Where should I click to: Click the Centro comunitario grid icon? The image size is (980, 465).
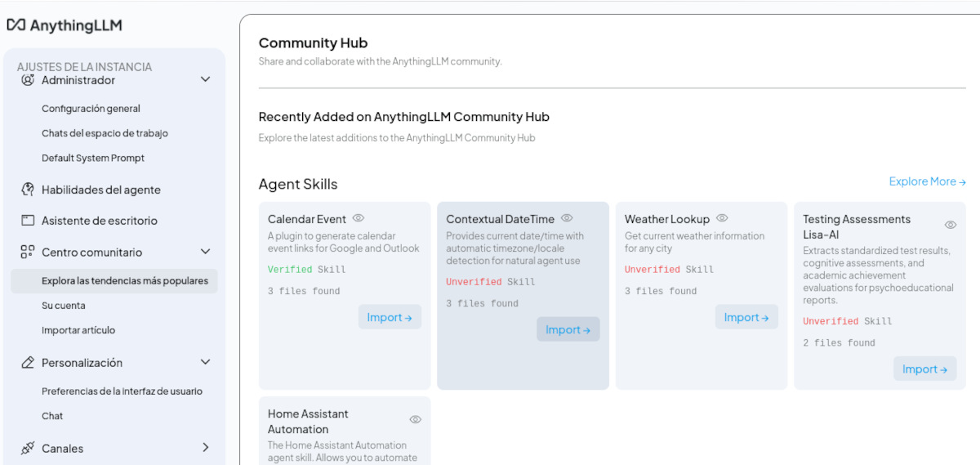(x=28, y=252)
